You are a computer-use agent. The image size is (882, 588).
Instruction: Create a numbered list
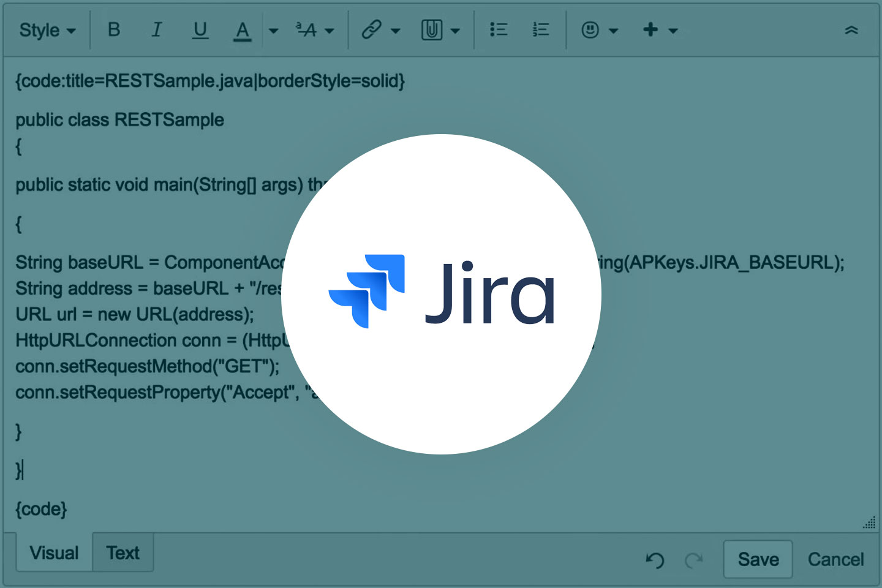point(540,29)
